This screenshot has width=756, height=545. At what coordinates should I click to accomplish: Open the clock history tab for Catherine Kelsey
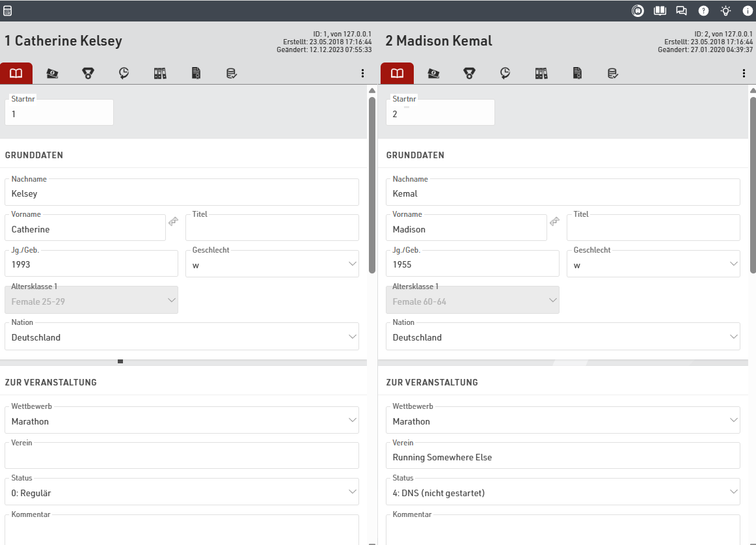click(124, 74)
